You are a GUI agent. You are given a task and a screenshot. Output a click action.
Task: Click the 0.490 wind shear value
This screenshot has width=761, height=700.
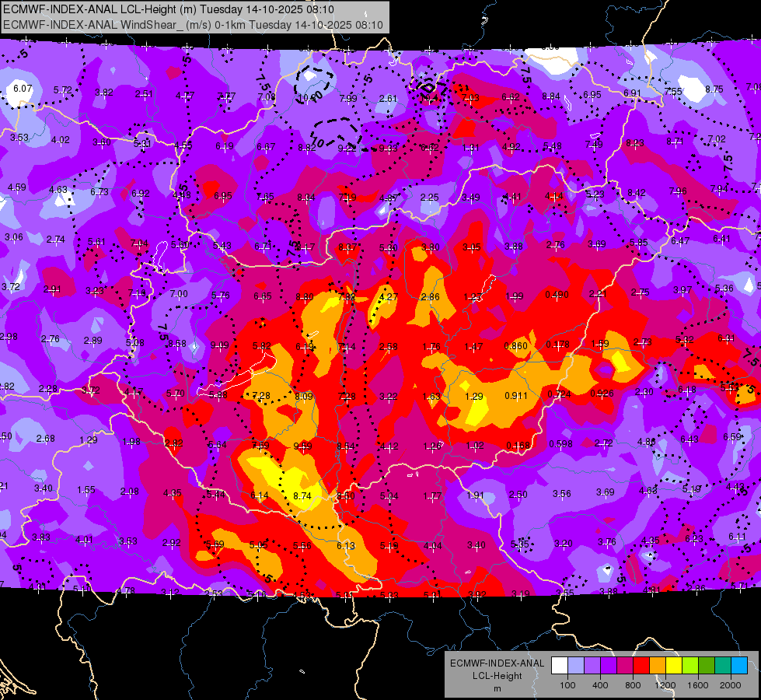[x=557, y=295]
